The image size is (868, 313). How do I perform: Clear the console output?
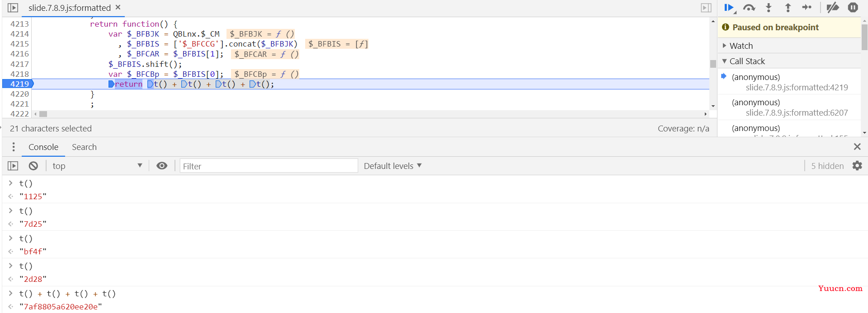(x=33, y=166)
